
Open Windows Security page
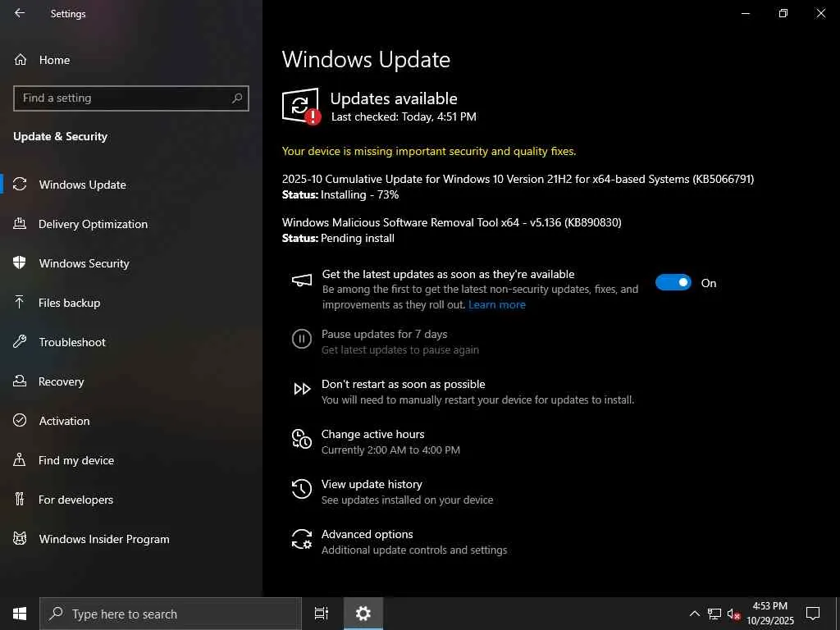[131, 263]
